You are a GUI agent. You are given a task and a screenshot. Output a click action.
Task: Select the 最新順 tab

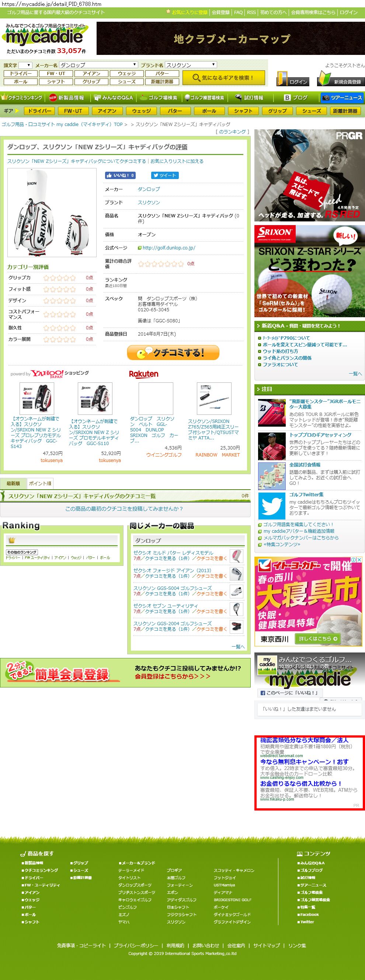[x=13, y=483]
